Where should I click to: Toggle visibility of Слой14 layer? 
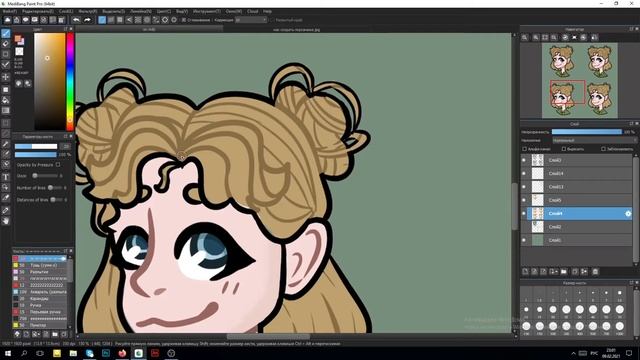(x=524, y=173)
